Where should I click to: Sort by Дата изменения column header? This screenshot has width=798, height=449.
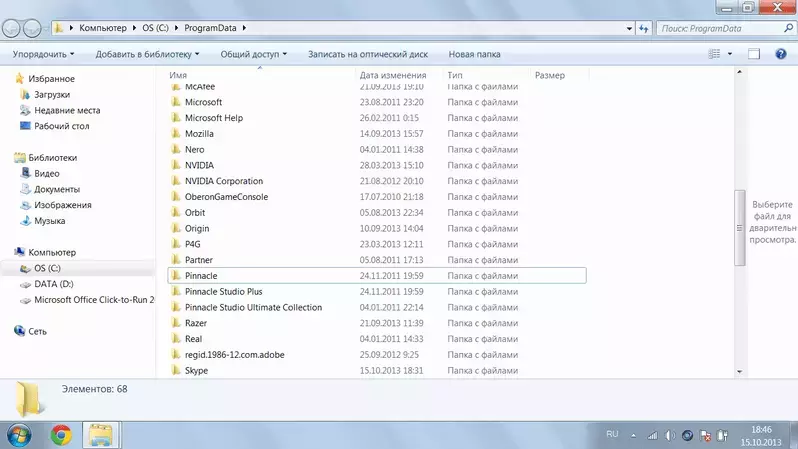(393, 75)
